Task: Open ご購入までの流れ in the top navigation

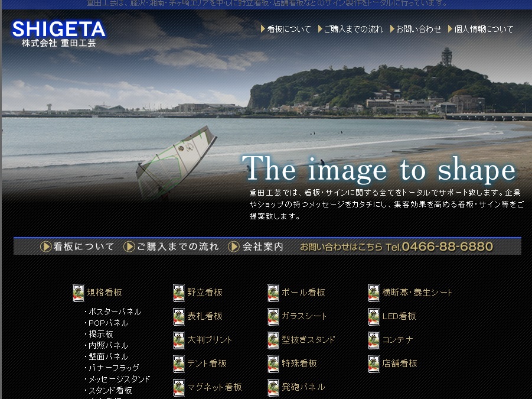Action: tap(353, 29)
